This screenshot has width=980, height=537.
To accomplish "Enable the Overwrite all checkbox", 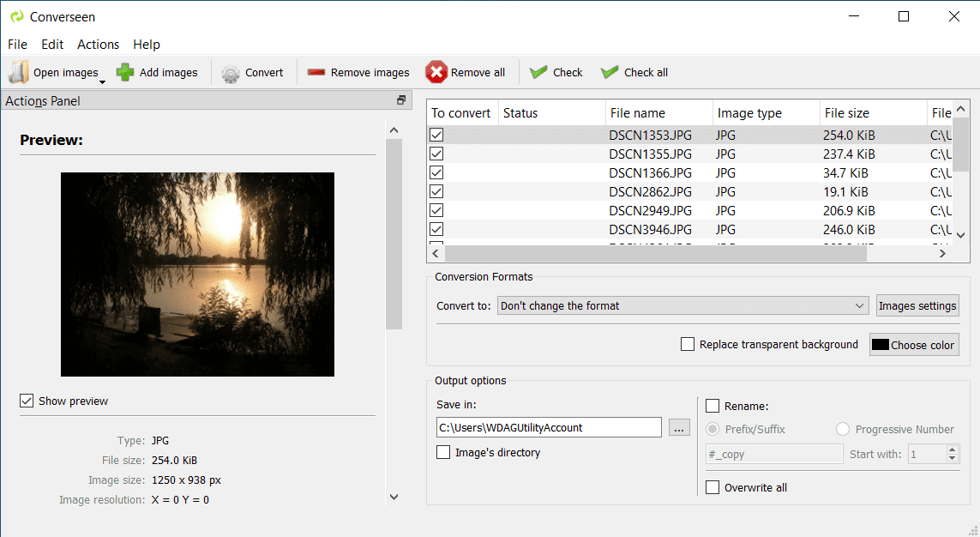I will [x=712, y=487].
